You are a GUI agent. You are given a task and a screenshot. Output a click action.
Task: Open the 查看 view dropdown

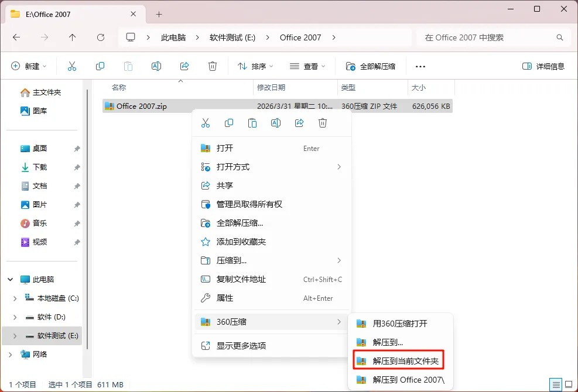pyautogui.click(x=307, y=66)
